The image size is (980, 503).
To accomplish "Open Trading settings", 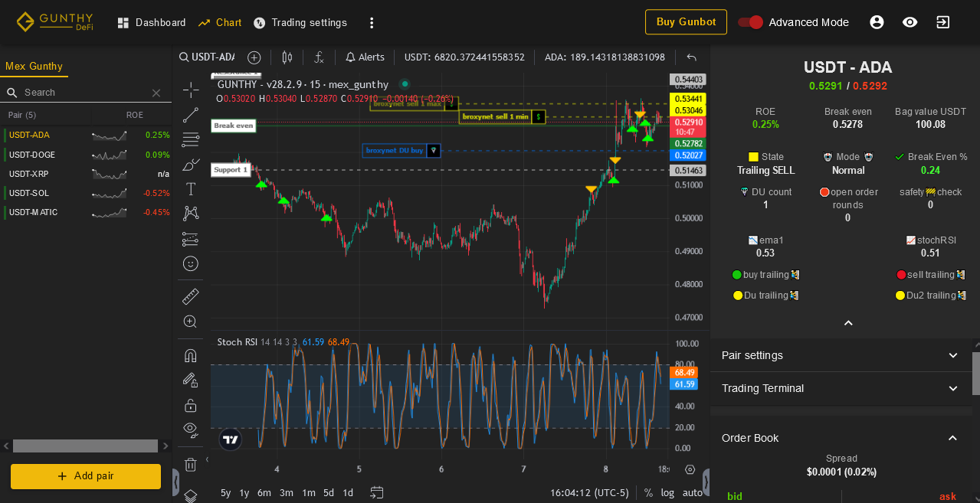I will [x=300, y=23].
